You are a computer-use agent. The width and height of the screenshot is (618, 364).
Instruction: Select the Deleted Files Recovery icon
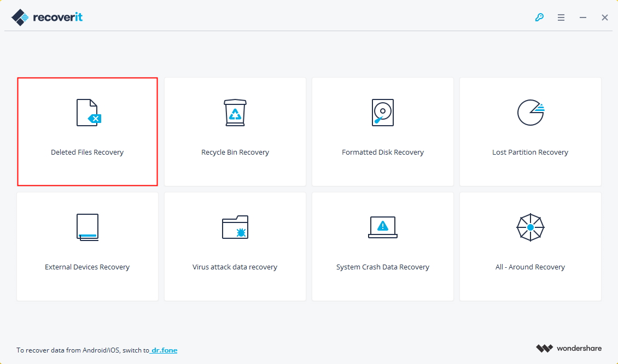pos(87,113)
